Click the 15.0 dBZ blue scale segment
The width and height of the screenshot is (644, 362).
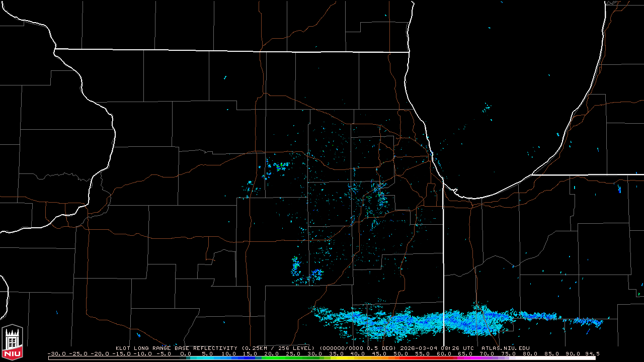[250, 358]
